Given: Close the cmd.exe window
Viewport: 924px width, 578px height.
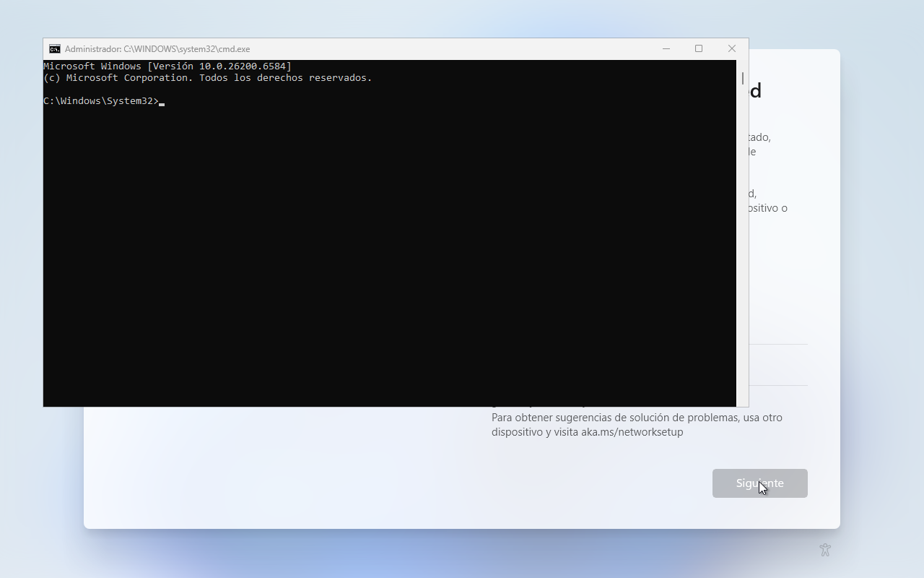Looking at the screenshot, I should (731, 49).
